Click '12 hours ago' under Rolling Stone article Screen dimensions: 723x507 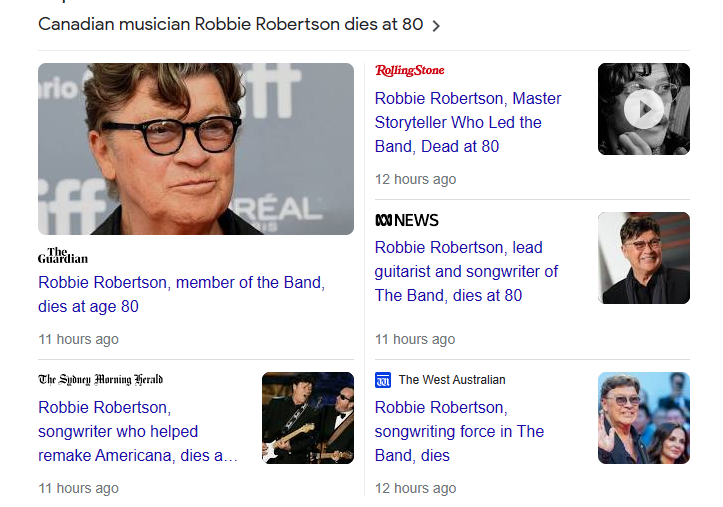coord(415,179)
